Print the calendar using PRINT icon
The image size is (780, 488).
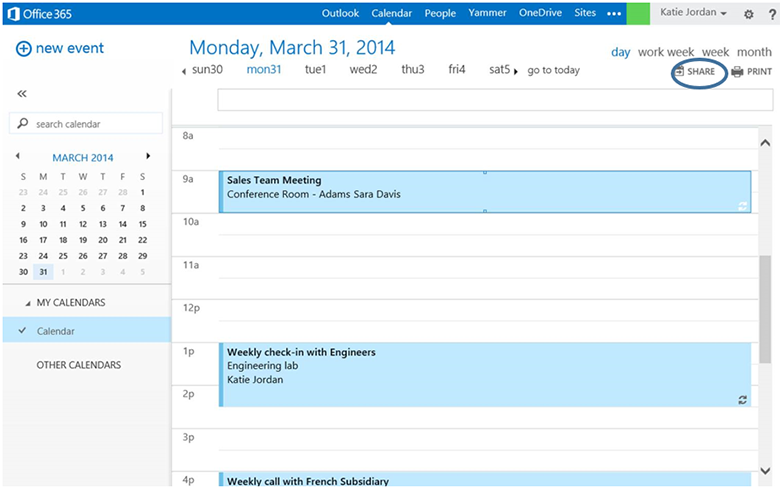pos(737,72)
